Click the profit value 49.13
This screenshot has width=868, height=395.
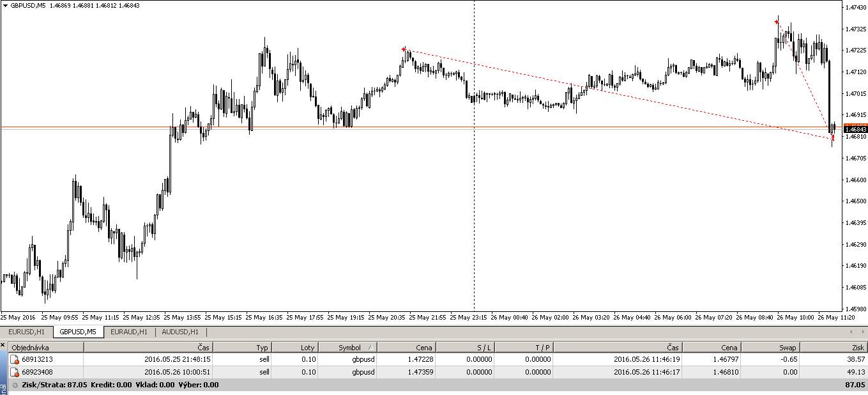tap(855, 372)
